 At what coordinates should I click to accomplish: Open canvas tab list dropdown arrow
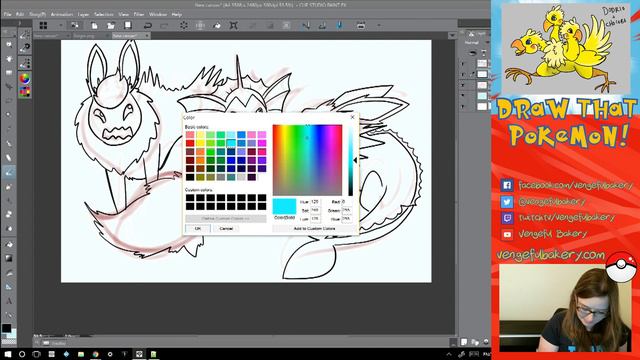pos(452,36)
